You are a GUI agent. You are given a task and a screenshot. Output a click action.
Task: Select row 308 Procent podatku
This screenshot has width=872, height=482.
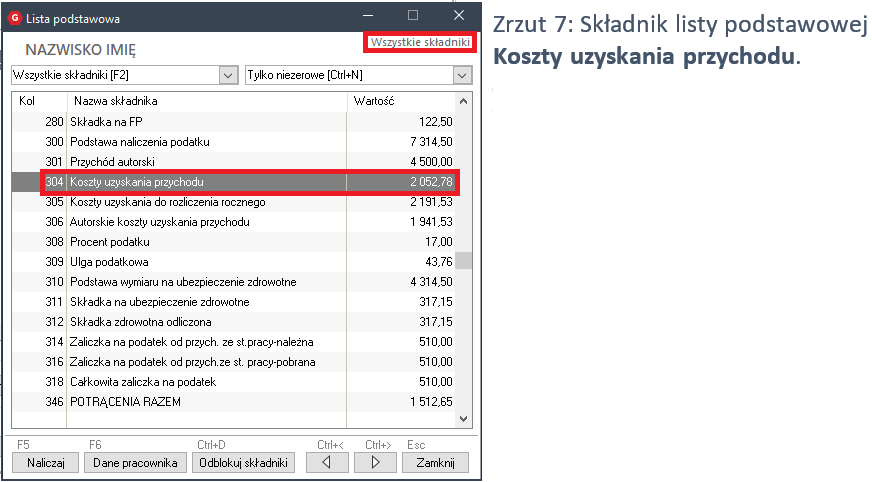[234, 242]
